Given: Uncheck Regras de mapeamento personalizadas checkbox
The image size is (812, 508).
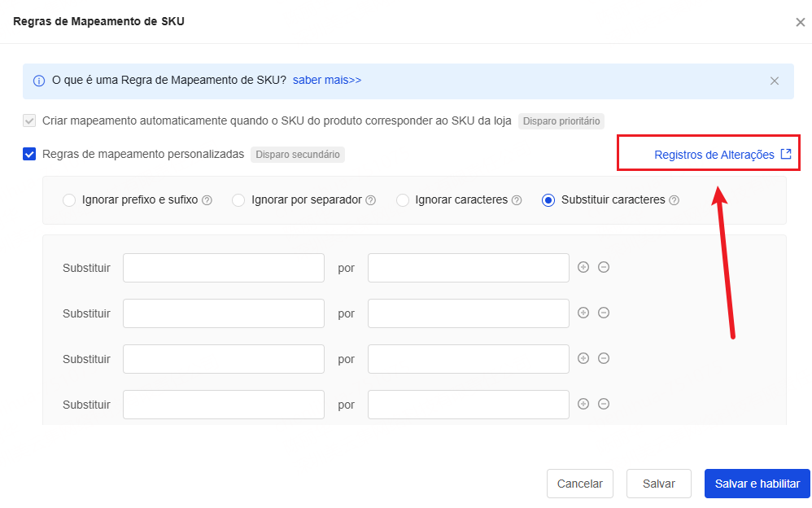Looking at the screenshot, I should pyautogui.click(x=29, y=155).
